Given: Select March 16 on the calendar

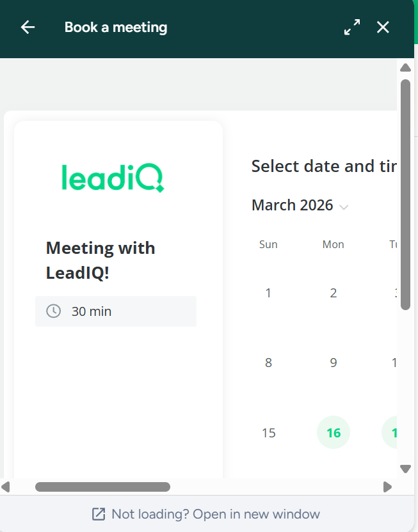Looking at the screenshot, I should point(334,433).
